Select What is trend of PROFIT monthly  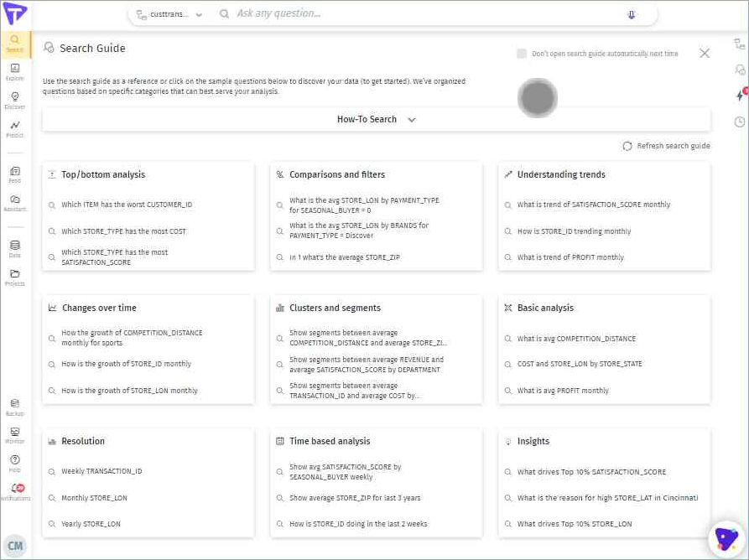click(570, 257)
